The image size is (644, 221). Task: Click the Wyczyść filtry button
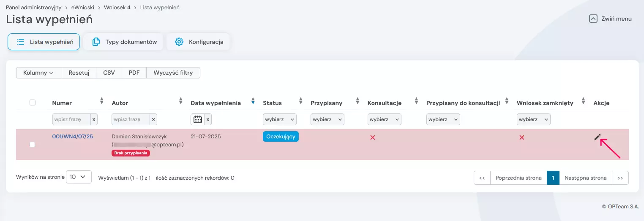pyautogui.click(x=173, y=73)
